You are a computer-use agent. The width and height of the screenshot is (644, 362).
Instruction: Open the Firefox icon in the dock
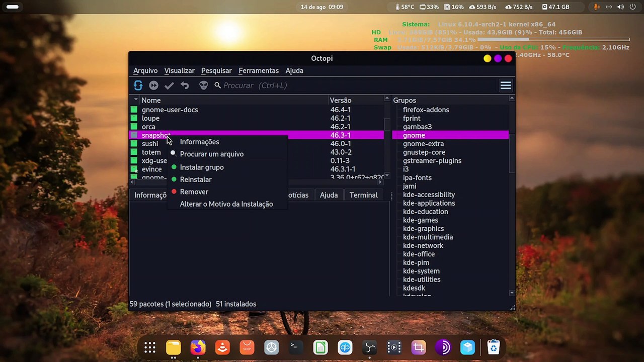tap(198, 347)
